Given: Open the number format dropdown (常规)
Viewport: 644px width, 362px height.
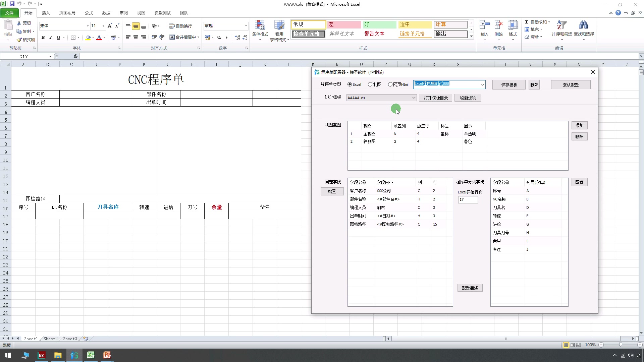Looking at the screenshot, I should [x=246, y=26].
